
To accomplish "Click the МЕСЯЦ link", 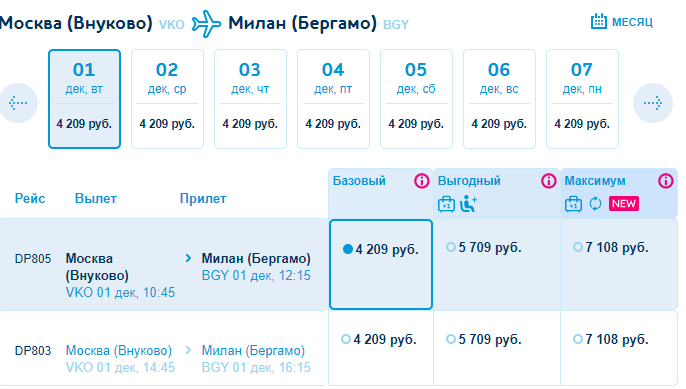I will coord(632,22).
